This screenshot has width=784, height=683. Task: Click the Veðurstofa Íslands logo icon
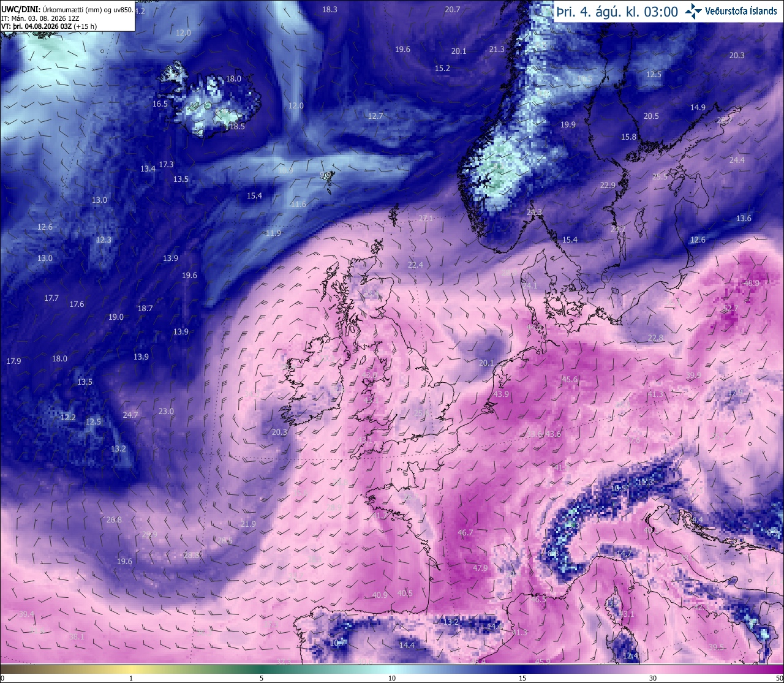[693, 11]
